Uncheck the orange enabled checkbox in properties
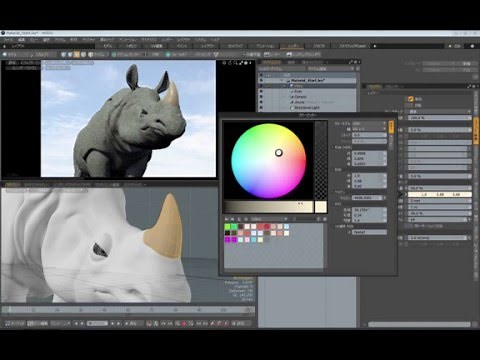This screenshot has width=480, height=360. (x=411, y=99)
